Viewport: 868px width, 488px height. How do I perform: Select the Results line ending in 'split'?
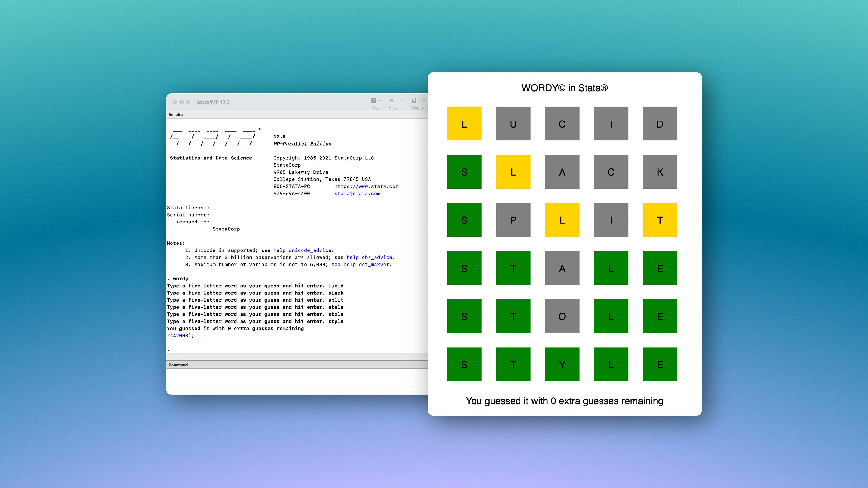tap(255, 300)
